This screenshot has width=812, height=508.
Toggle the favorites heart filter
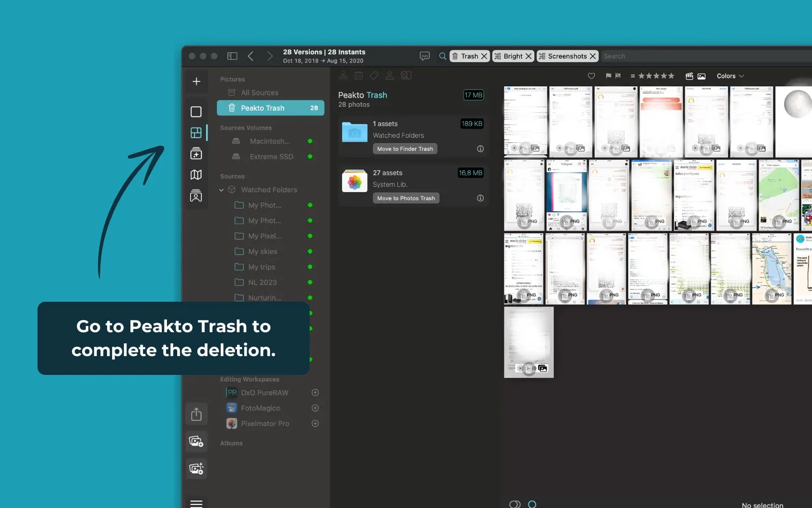pos(591,76)
